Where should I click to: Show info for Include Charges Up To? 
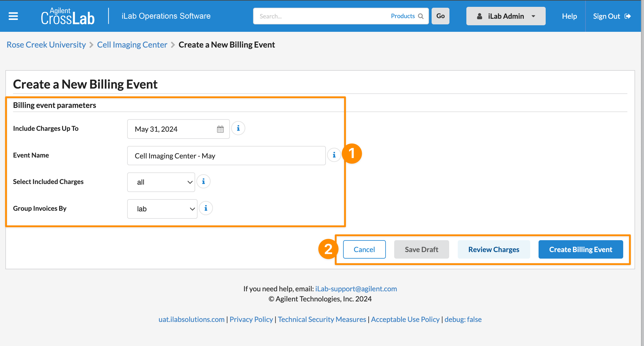pos(238,128)
